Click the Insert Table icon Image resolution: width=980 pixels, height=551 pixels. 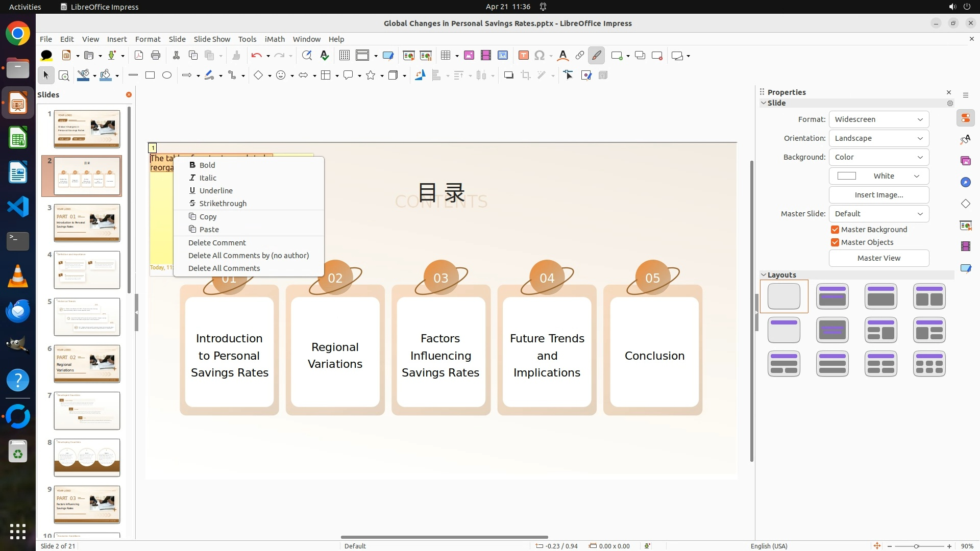[446, 56]
